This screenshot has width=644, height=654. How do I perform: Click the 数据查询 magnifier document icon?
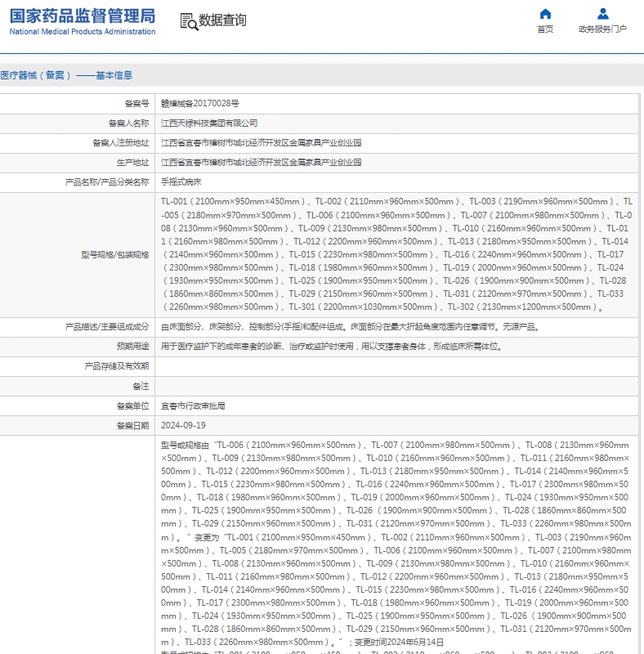(189, 21)
